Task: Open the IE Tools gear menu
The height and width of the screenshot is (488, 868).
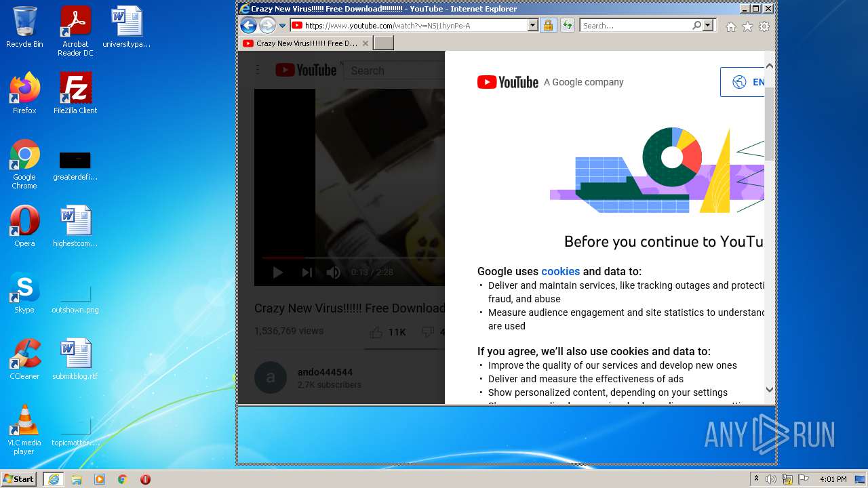Action: click(x=764, y=26)
